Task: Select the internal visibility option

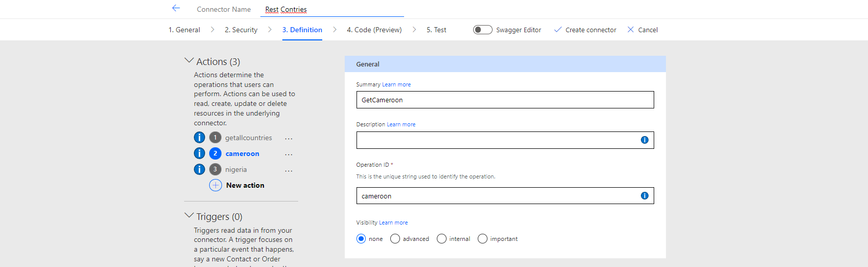Action: pyautogui.click(x=441, y=239)
